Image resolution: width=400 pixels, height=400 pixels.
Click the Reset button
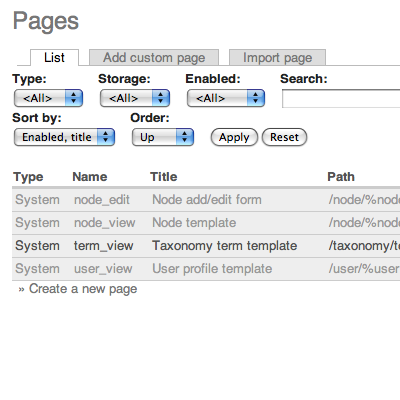tap(284, 137)
